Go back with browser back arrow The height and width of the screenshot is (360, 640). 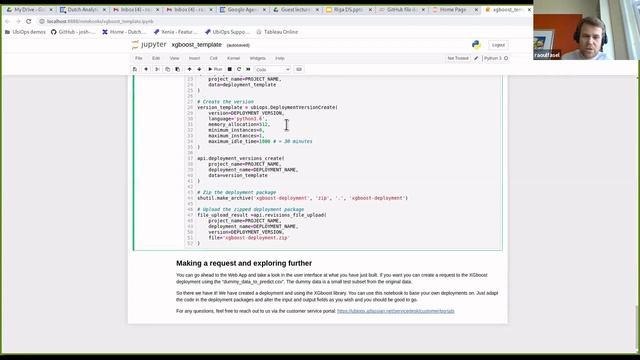7,21
